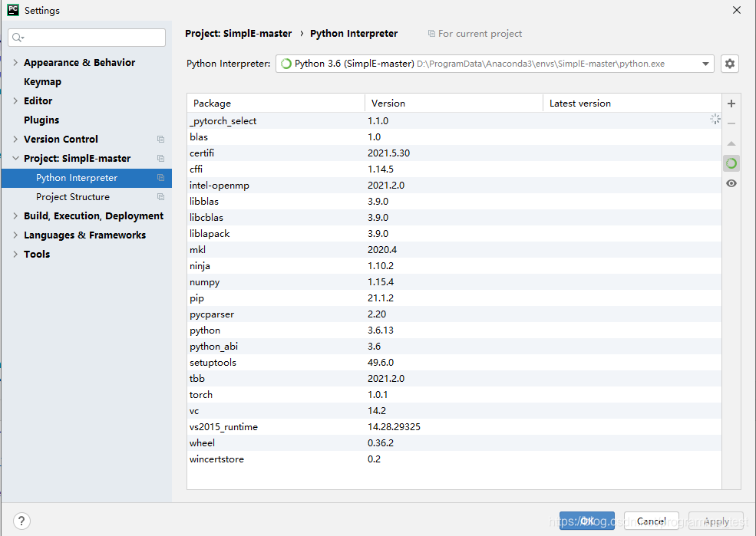Select the libcblas package row
Image resolution: width=756 pixels, height=536 pixels.
tap(454, 217)
